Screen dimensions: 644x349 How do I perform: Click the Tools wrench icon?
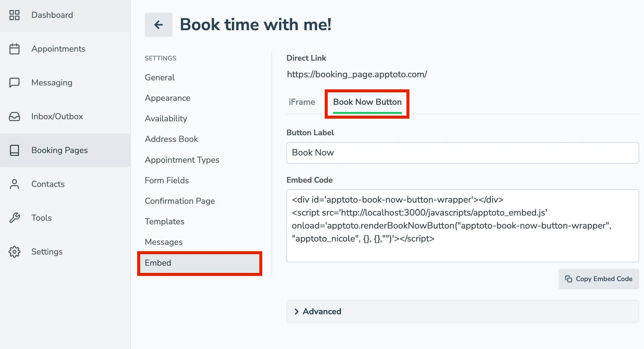[x=14, y=218]
